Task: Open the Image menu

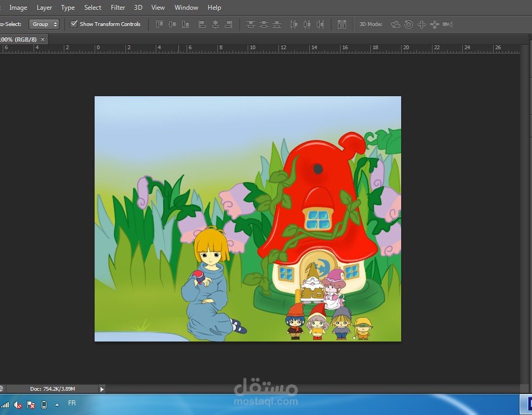Action: (18, 8)
